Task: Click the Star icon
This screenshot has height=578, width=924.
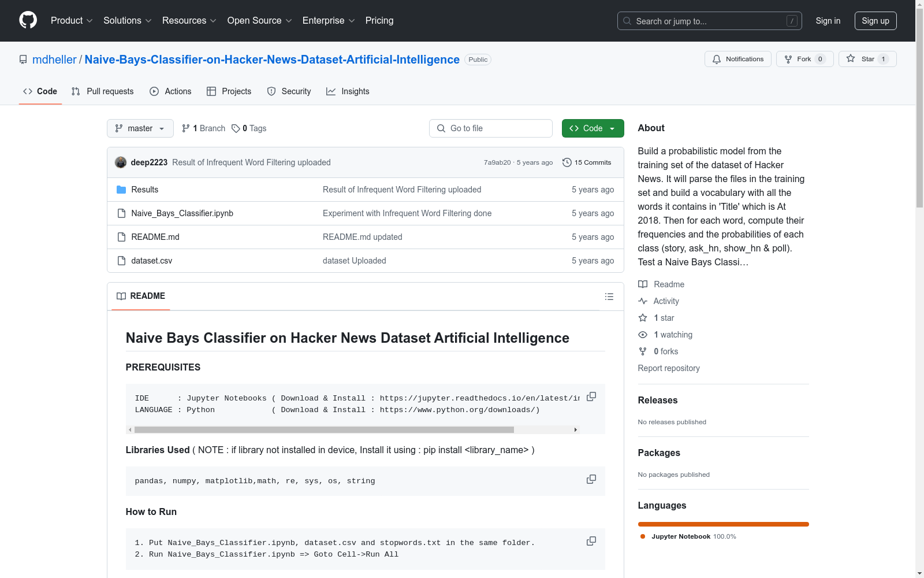Action: point(851,58)
